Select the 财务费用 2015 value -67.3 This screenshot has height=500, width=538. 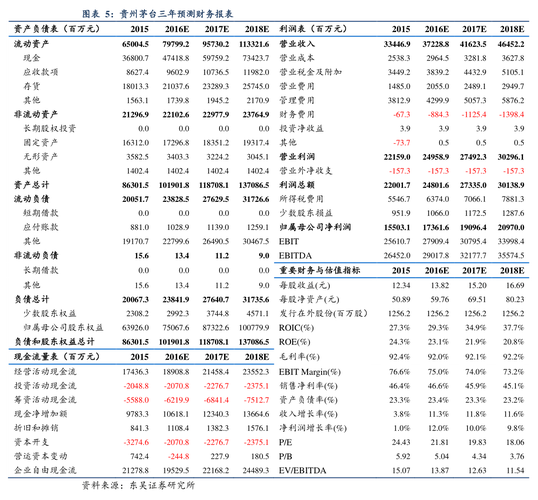click(x=401, y=114)
